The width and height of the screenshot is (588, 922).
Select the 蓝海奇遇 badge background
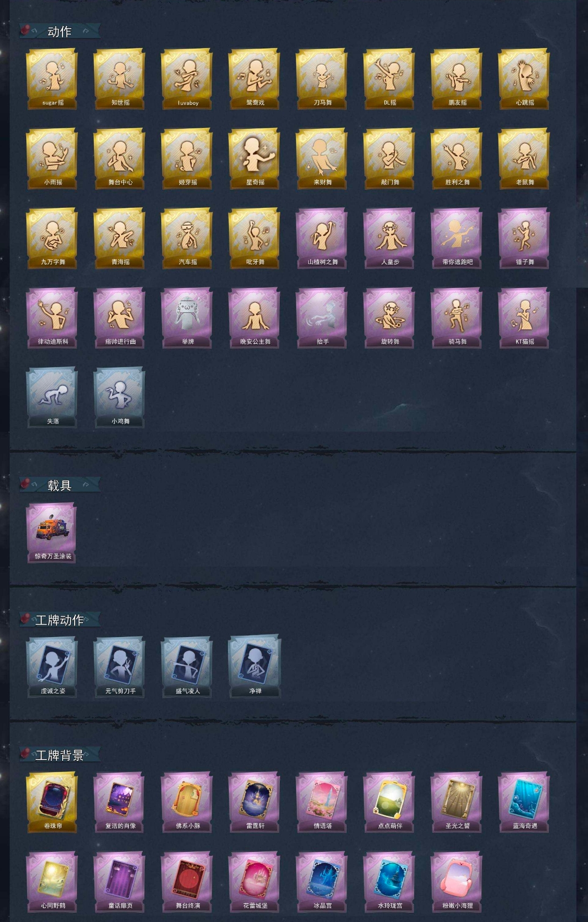coord(524,802)
